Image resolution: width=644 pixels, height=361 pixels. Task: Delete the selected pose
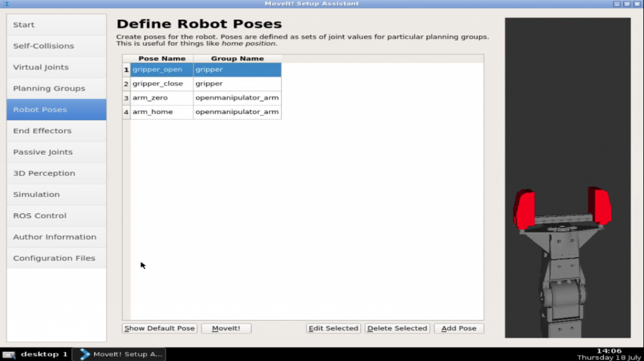click(397, 328)
